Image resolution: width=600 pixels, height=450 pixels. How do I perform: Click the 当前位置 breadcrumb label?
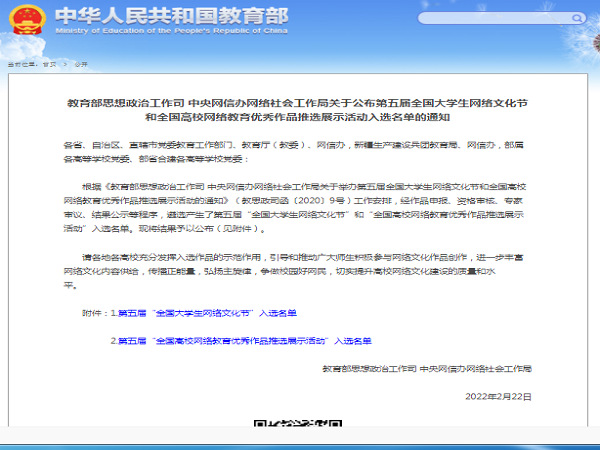point(19,62)
